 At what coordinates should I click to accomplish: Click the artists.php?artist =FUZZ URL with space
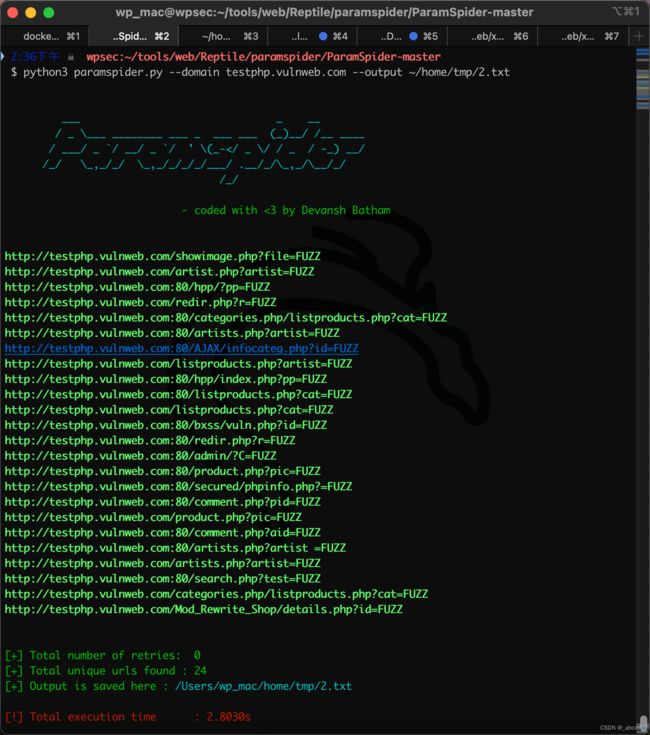point(175,548)
